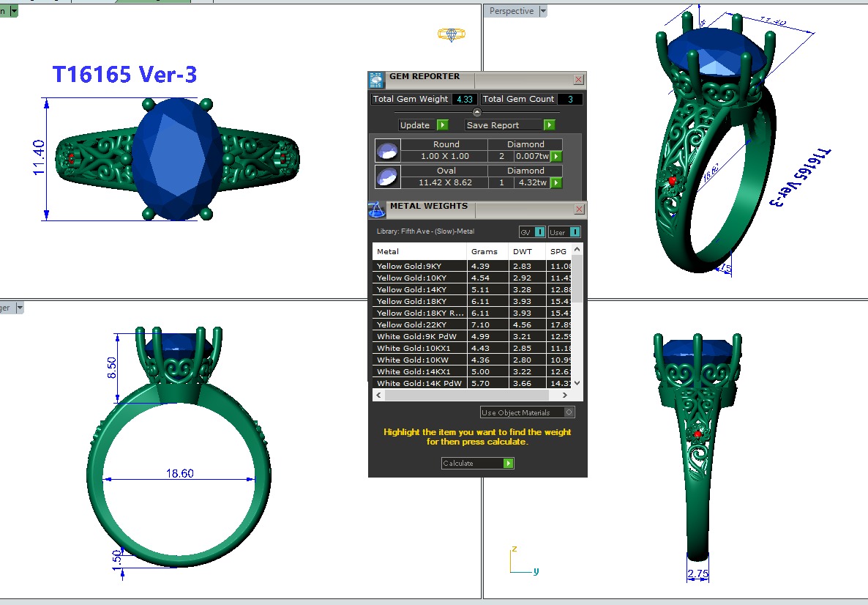Select the White Gold:10KX1 row

(471, 348)
